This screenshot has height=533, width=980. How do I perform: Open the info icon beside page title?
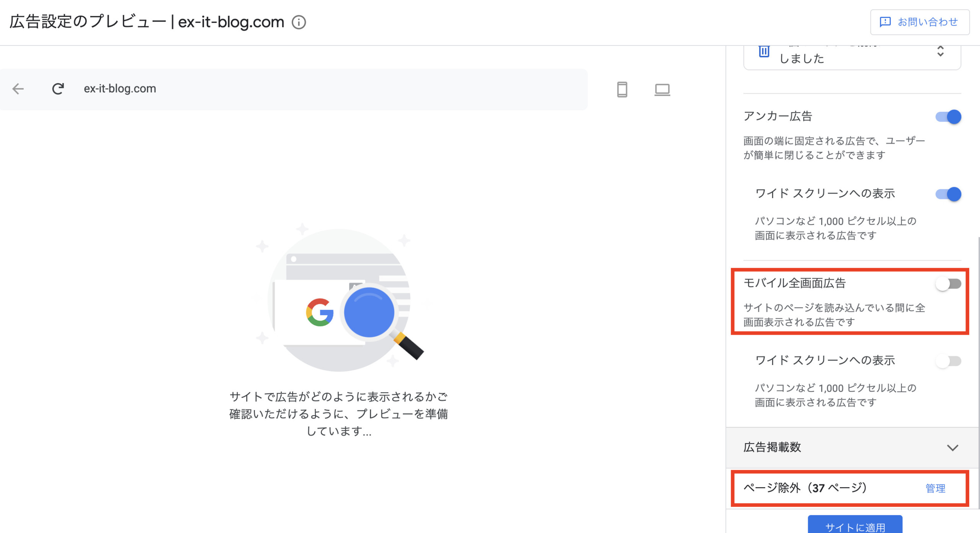[299, 22]
